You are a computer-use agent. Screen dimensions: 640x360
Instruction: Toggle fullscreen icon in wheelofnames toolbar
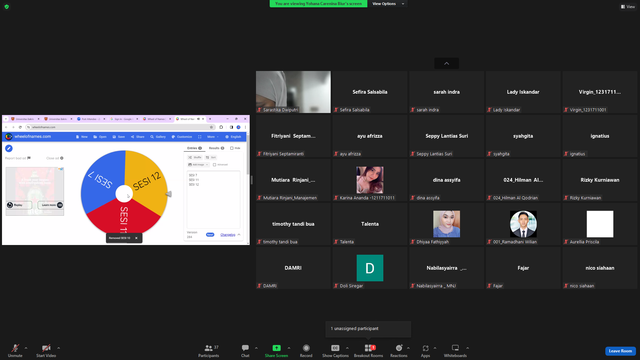tap(200, 137)
